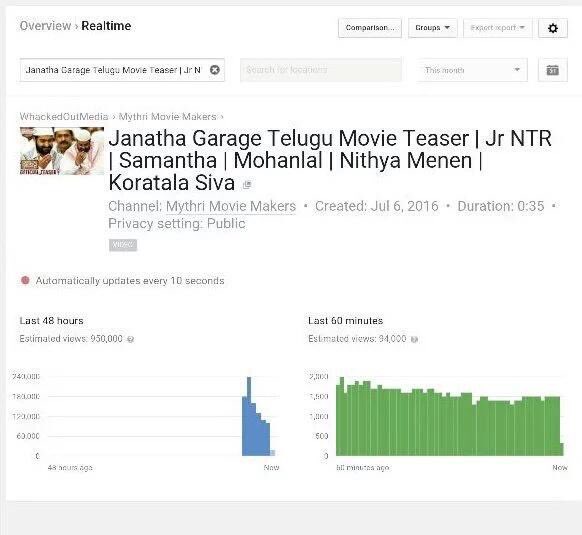Click Privacy setting: Public text
Viewport: 582px width, 535px height.
(x=177, y=224)
